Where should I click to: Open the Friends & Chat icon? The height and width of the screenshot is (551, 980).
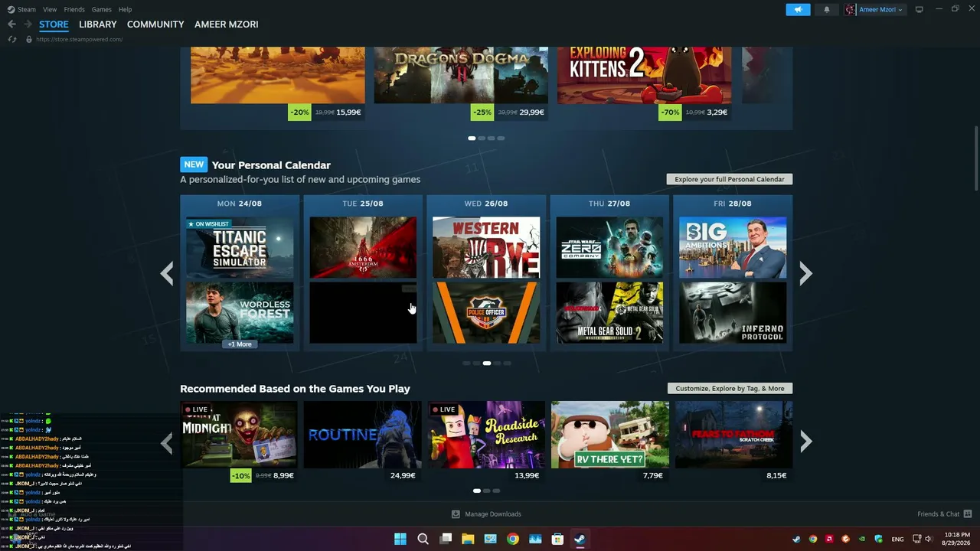coord(968,514)
